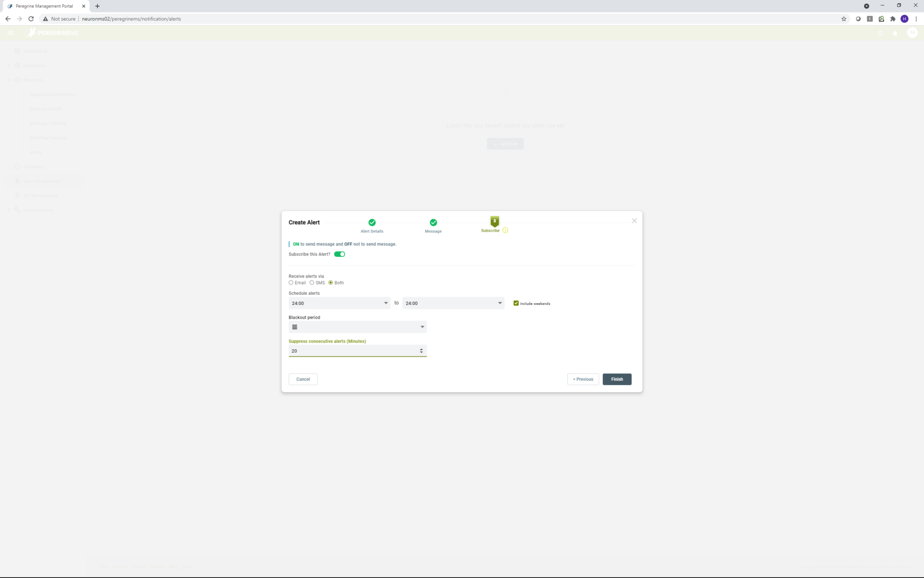Screen dimensions: 924x578
Task: Uncheck Include weekends
Action: [x=516, y=303]
